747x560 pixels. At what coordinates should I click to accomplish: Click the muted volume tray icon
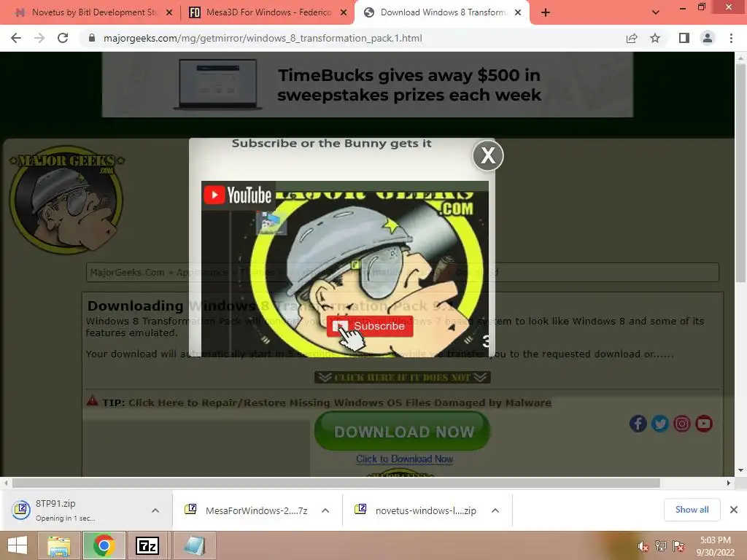click(643, 546)
